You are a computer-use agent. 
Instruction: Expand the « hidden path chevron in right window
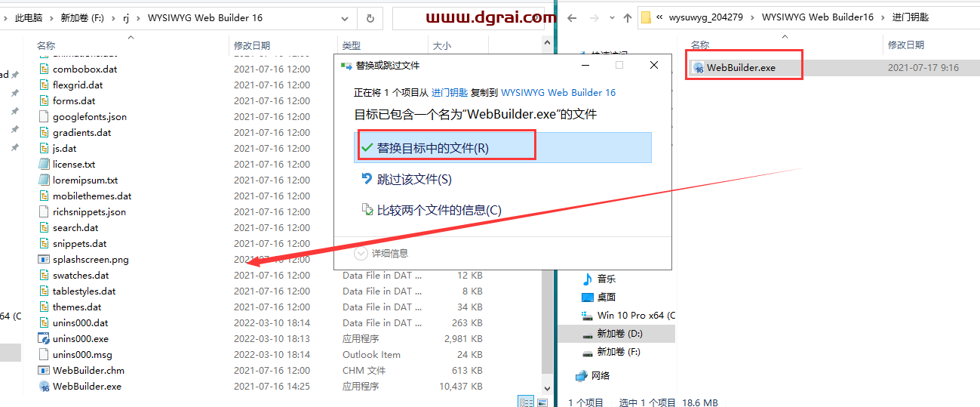pos(660,18)
